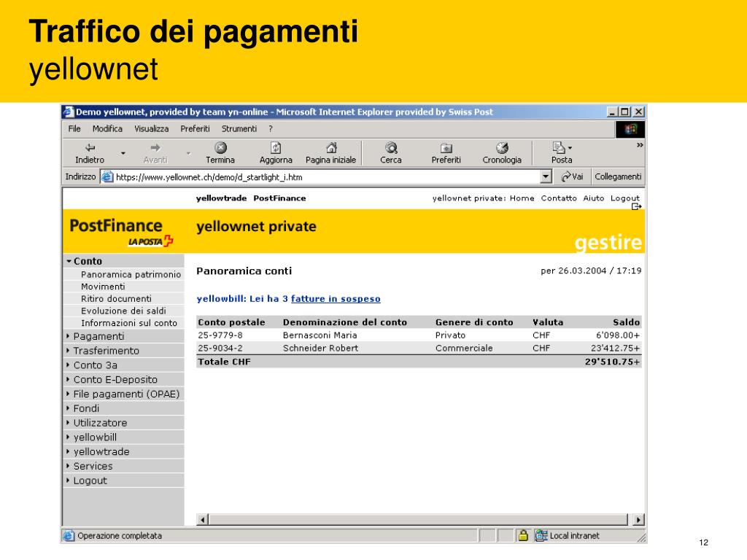
Task: Go back with the Indietro arrow icon
Action: point(90,147)
